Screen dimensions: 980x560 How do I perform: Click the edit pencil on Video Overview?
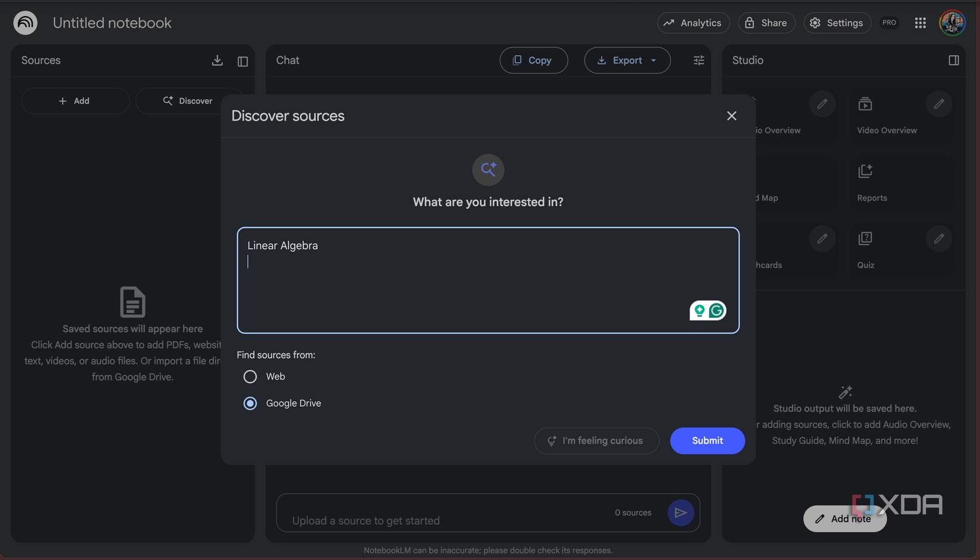coord(938,103)
